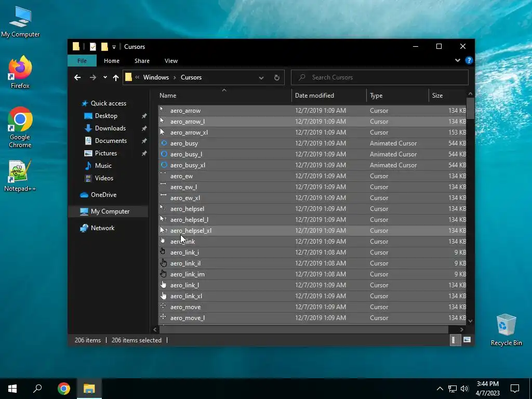Open the Google Chrome desktop icon
Image resolution: width=532 pixels, height=399 pixels.
point(20,127)
